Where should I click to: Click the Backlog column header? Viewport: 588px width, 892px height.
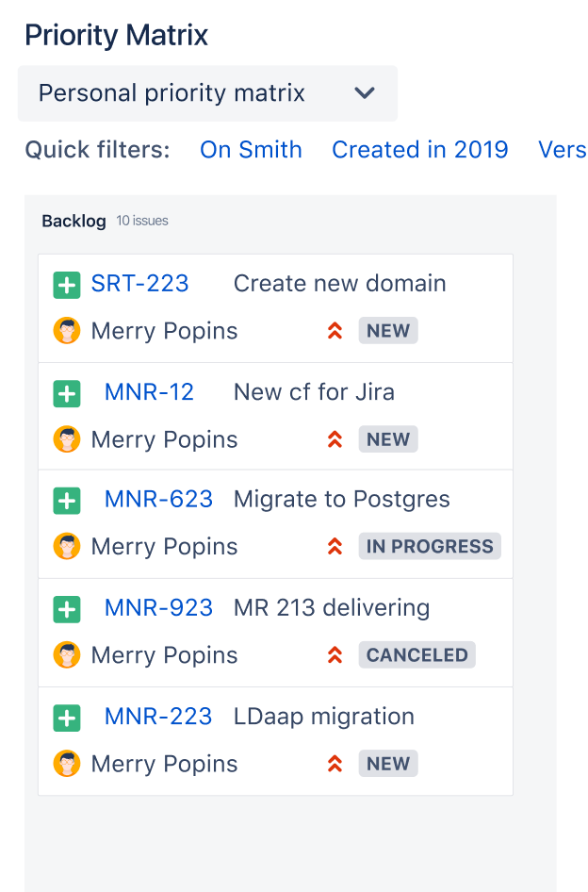point(73,221)
